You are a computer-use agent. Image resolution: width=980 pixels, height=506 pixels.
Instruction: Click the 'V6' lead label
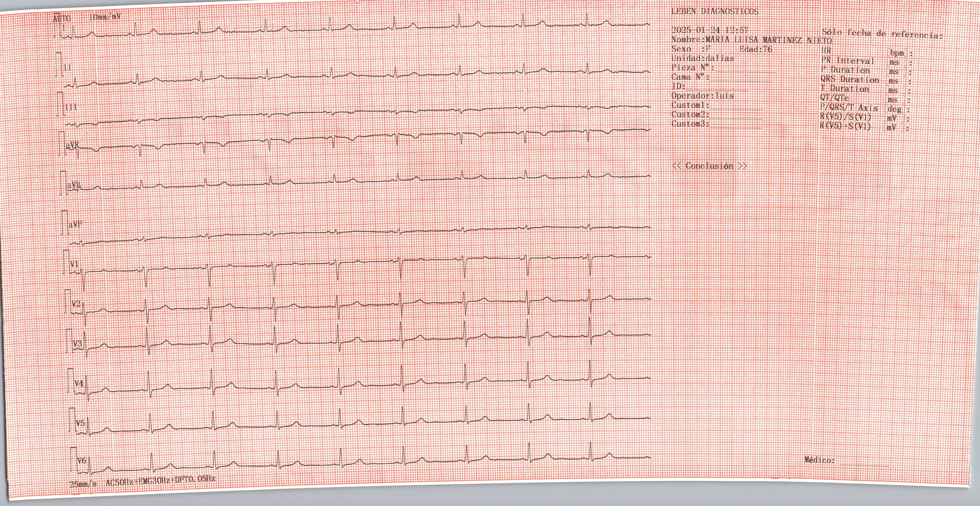(82, 461)
